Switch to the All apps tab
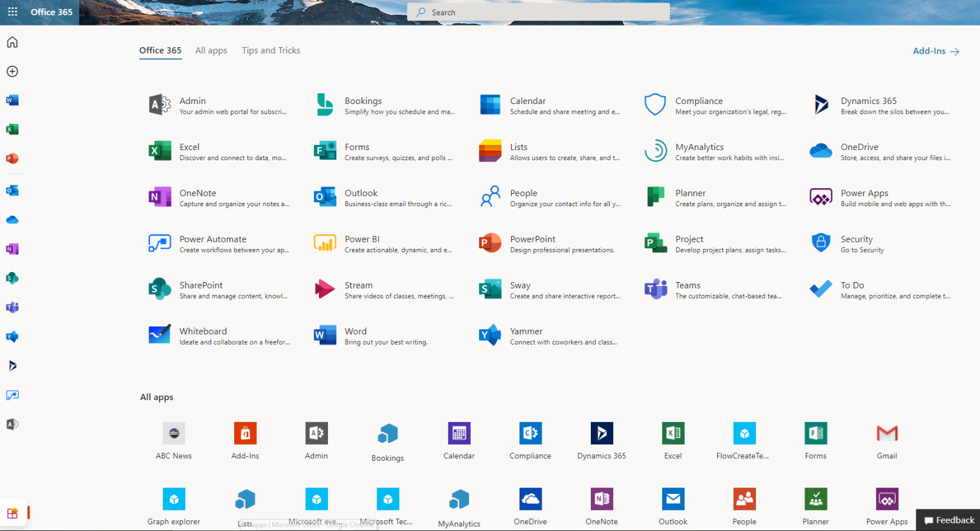The image size is (980, 531). coord(211,50)
